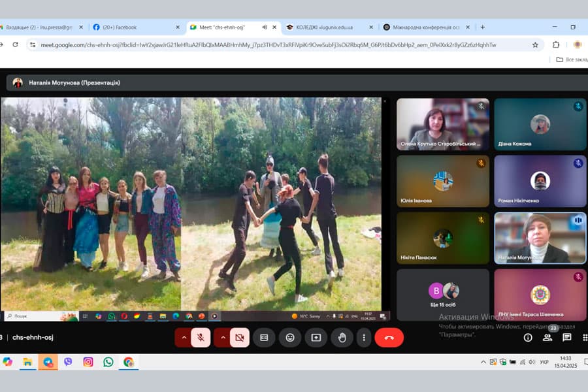
Task: Expand video settings arrow beside camera
Action: (222, 338)
